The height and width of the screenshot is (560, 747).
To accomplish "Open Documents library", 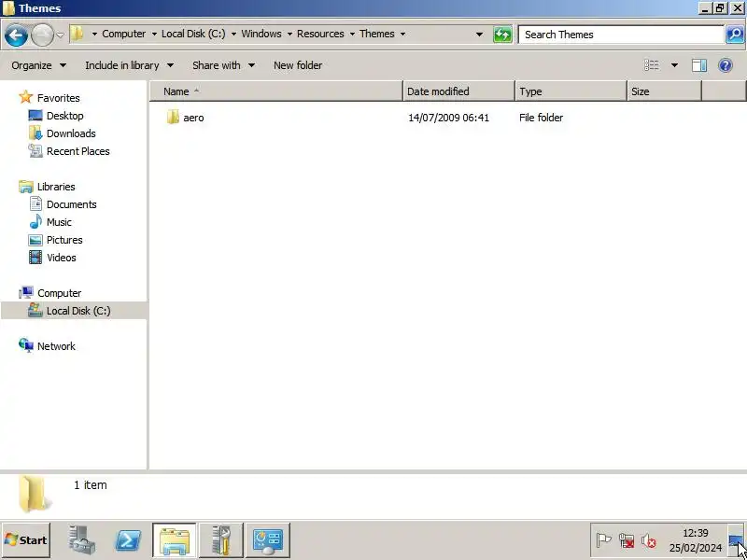I will tap(72, 204).
